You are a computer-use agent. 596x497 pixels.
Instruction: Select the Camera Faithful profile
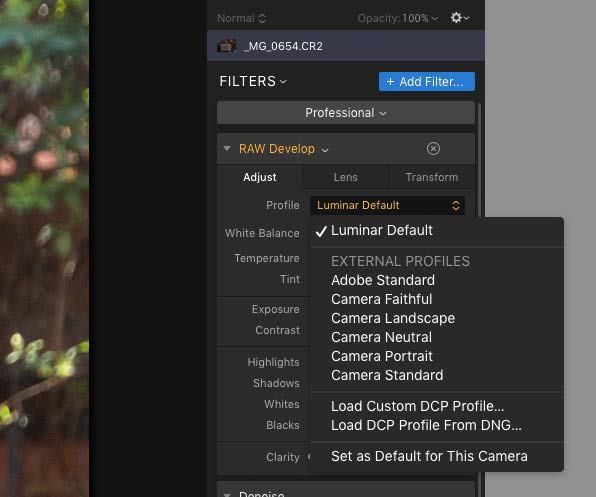pyautogui.click(x=436, y=299)
